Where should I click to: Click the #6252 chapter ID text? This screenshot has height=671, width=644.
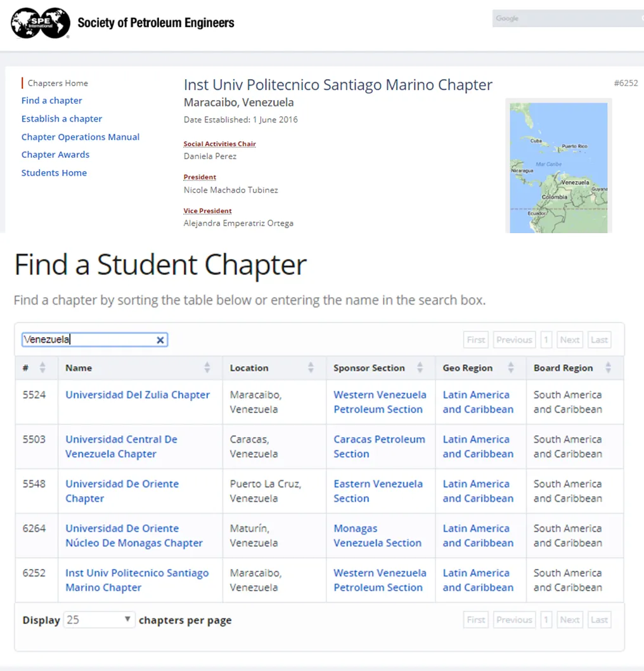pos(626,83)
